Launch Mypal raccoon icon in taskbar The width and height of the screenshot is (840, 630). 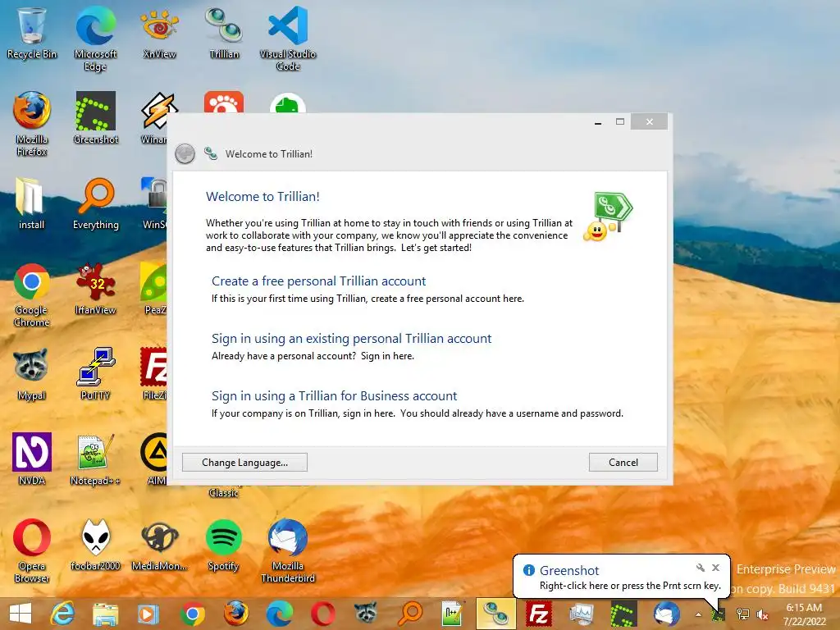366,614
